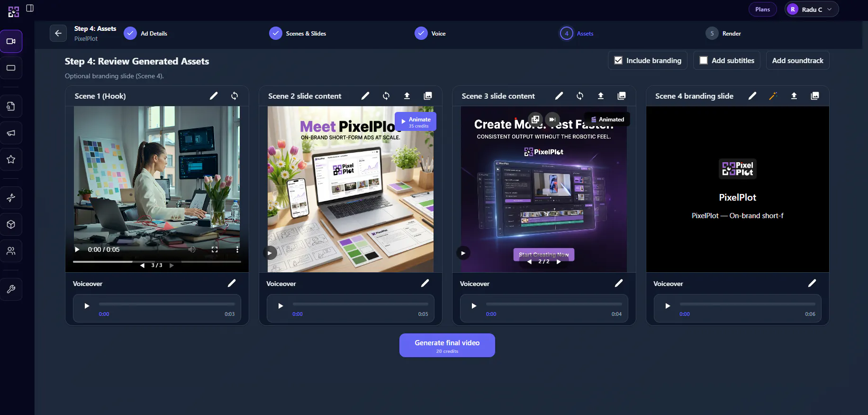
Task: Select the Assets step
Action: coord(577,33)
